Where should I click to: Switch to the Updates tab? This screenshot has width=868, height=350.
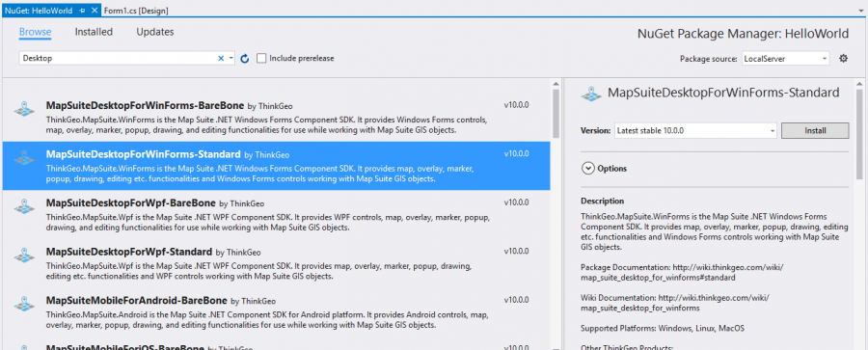tap(155, 32)
